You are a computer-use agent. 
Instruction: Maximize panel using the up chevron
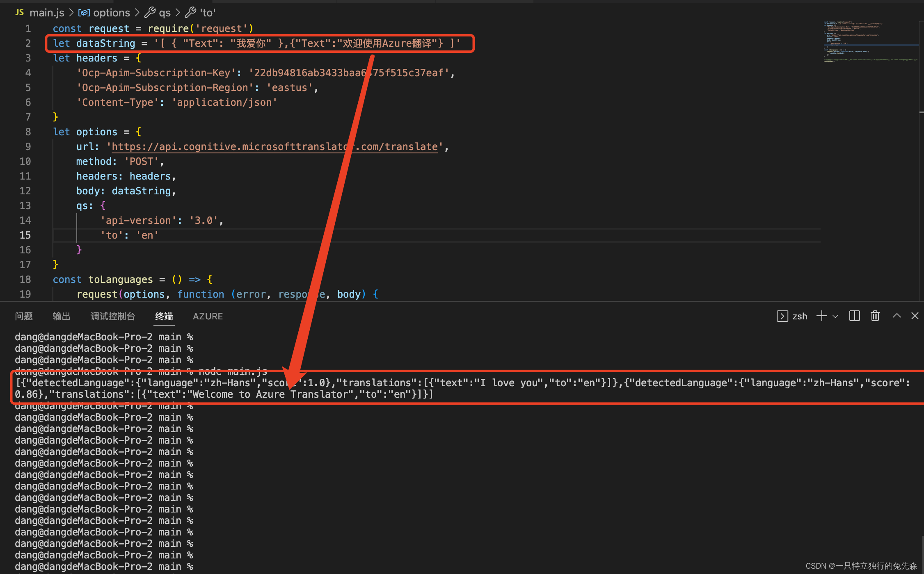click(897, 316)
